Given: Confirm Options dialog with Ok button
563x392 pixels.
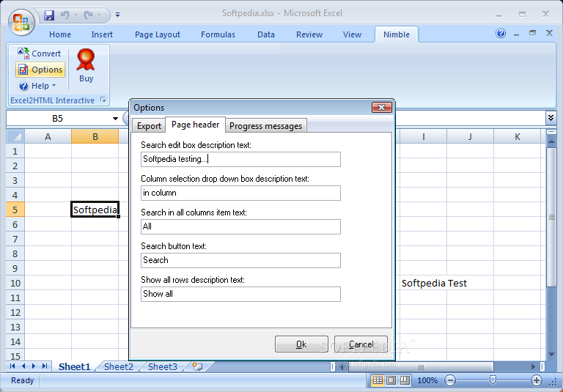Looking at the screenshot, I should (301, 344).
